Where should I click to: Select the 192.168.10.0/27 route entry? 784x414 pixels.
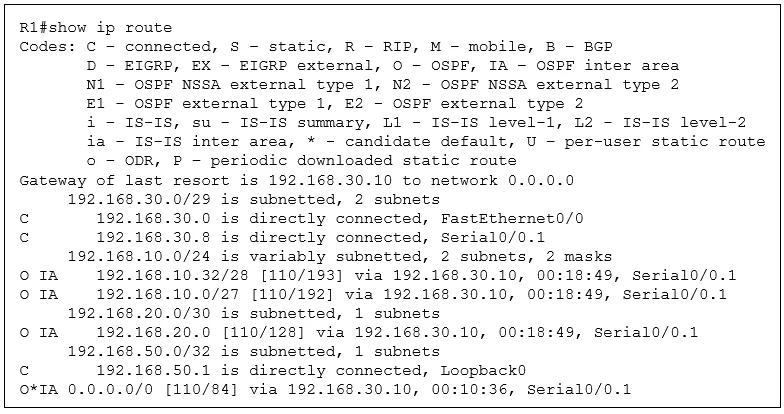coord(373,294)
